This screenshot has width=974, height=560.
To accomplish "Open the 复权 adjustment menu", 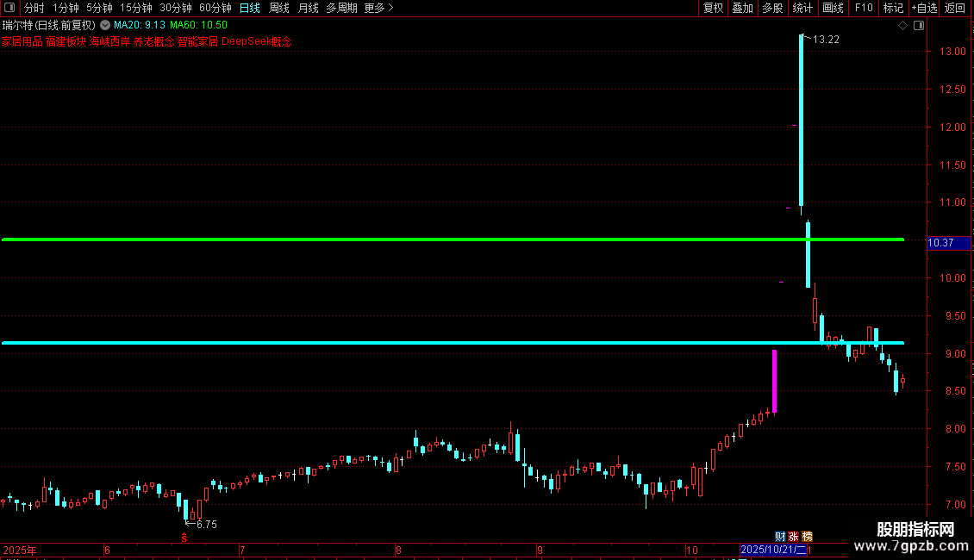I will click(713, 8).
